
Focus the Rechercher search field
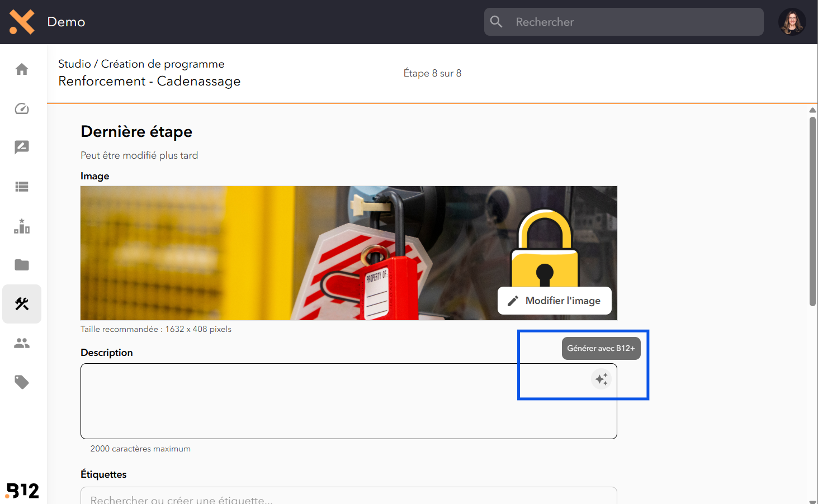624,22
